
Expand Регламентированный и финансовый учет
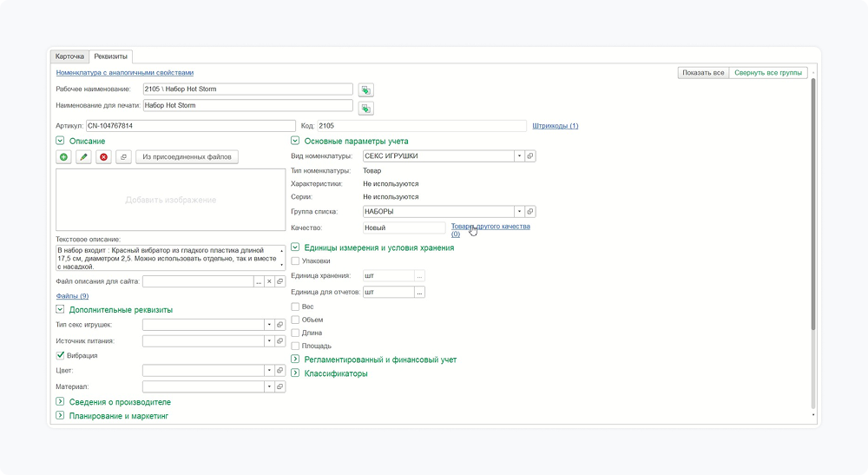[x=295, y=360]
